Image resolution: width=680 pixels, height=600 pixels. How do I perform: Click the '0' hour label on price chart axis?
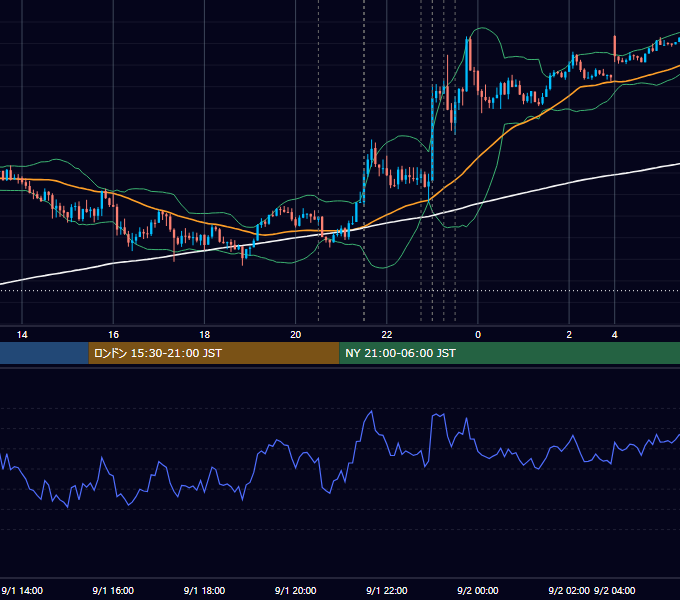pos(478,335)
